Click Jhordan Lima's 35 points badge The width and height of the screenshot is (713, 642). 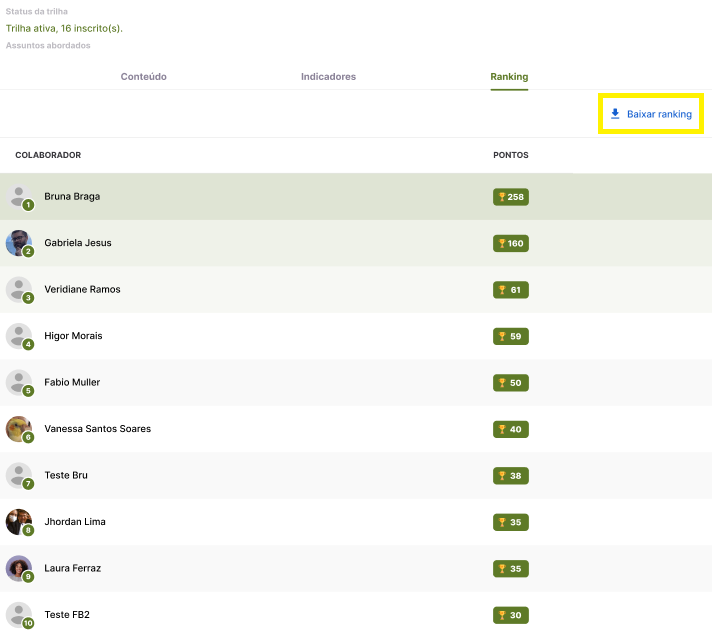coord(511,522)
